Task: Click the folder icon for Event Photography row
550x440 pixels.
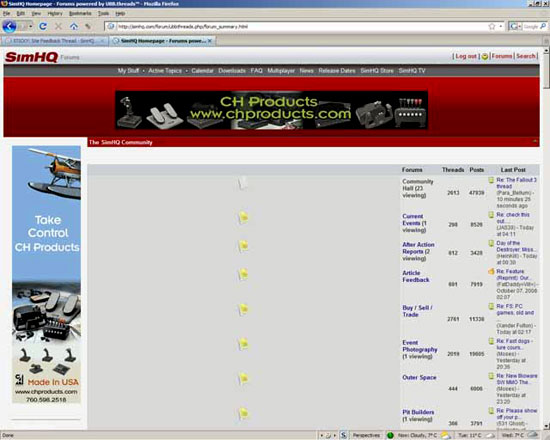Action: [243, 344]
